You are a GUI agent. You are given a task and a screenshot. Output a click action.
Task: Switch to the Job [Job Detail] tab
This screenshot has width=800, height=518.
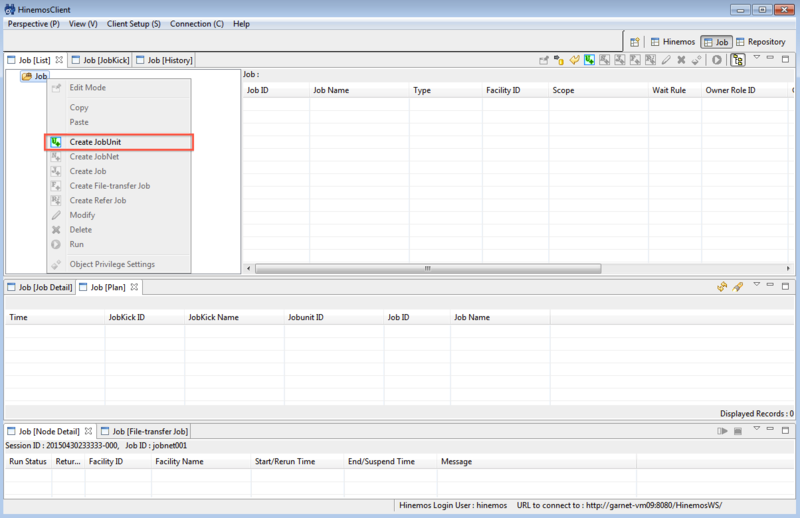(x=40, y=287)
